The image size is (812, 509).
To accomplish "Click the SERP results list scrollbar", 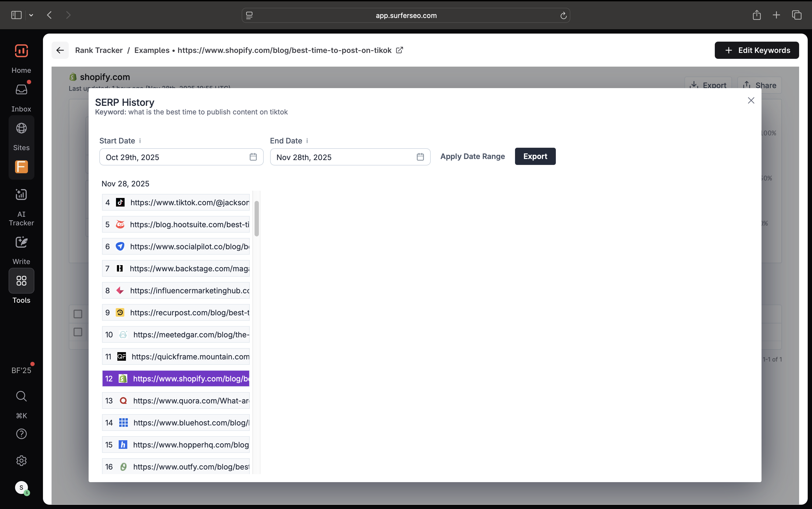I will 256,219.
